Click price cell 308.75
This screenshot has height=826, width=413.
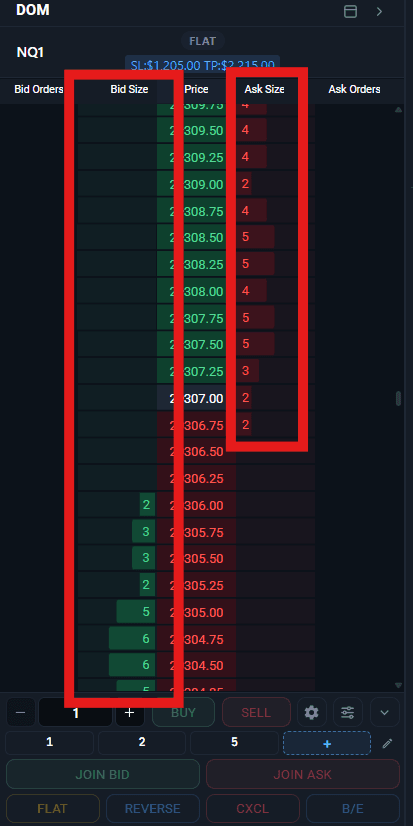pos(196,211)
